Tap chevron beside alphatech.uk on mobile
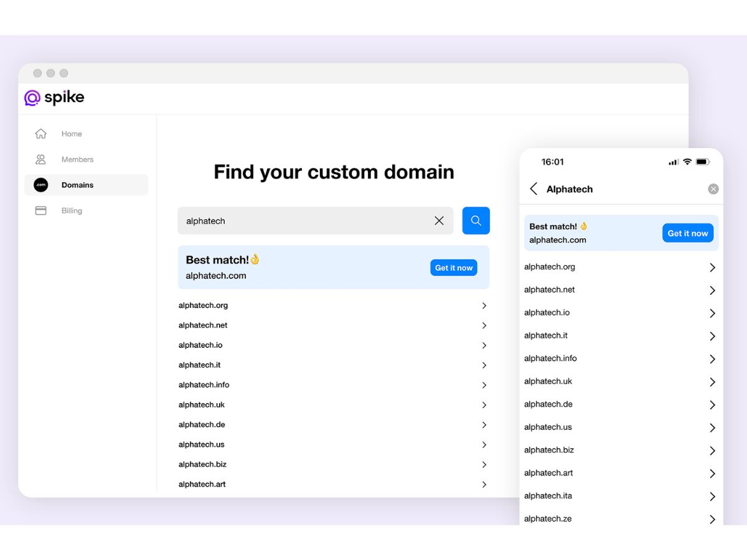This screenshot has height=560, width=747. pyautogui.click(x=713, y=382)
